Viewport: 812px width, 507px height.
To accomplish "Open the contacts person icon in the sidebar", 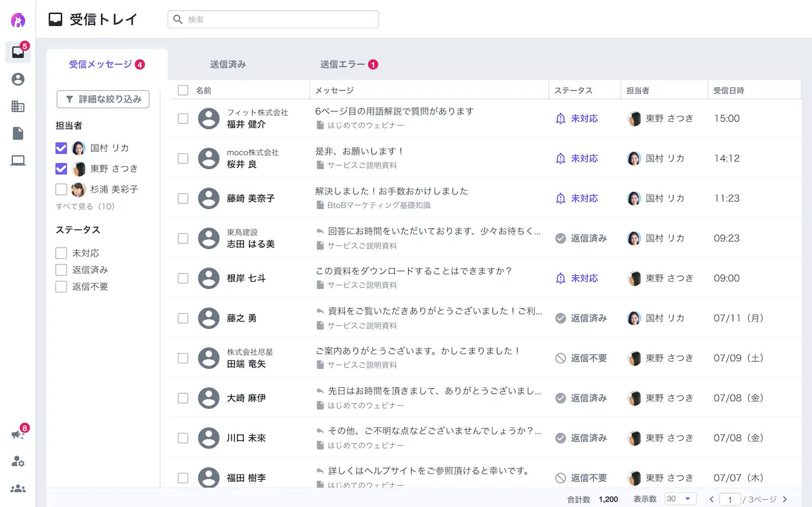I will pos(18,79).
